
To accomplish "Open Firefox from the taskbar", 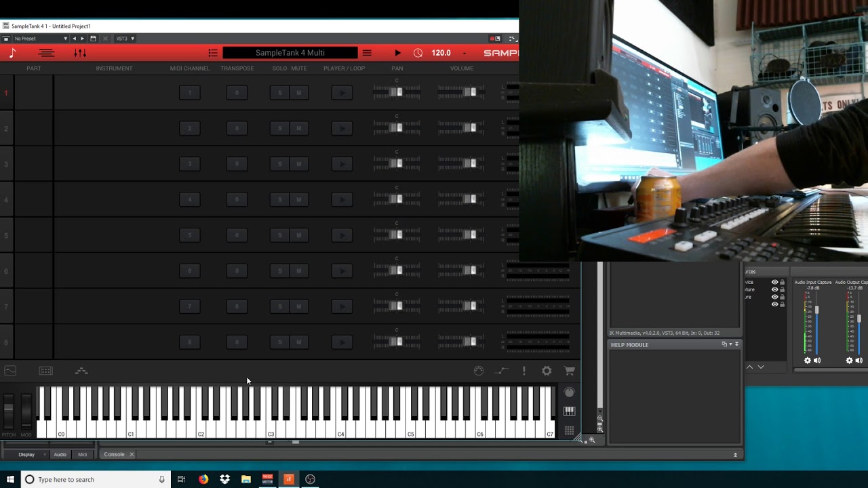I will [203, 479].
